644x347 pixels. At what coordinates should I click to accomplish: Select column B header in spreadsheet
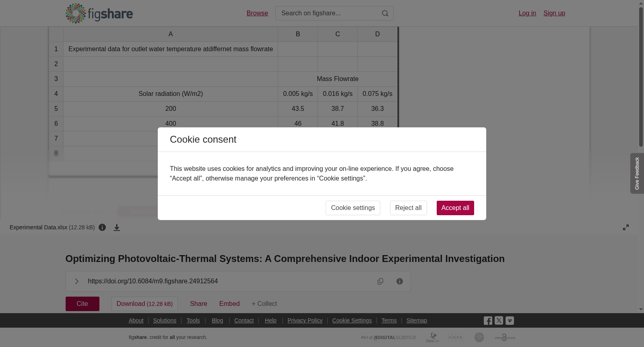click(298, 34)
